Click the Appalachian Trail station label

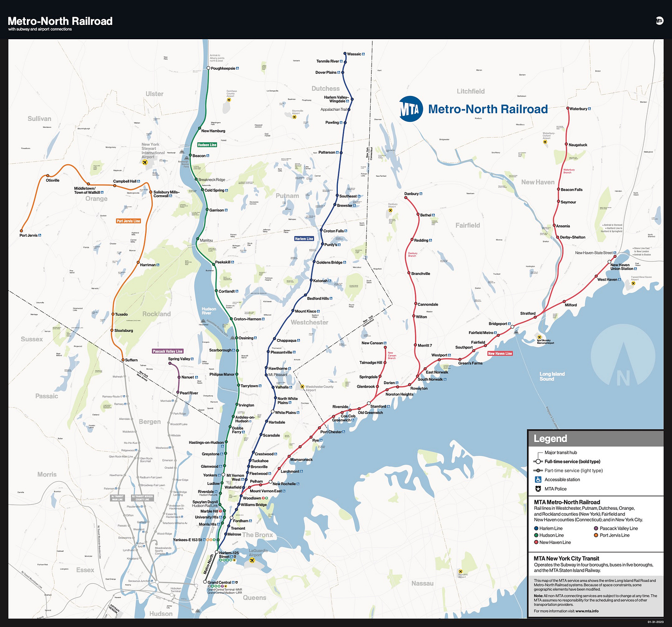[334, 109]
